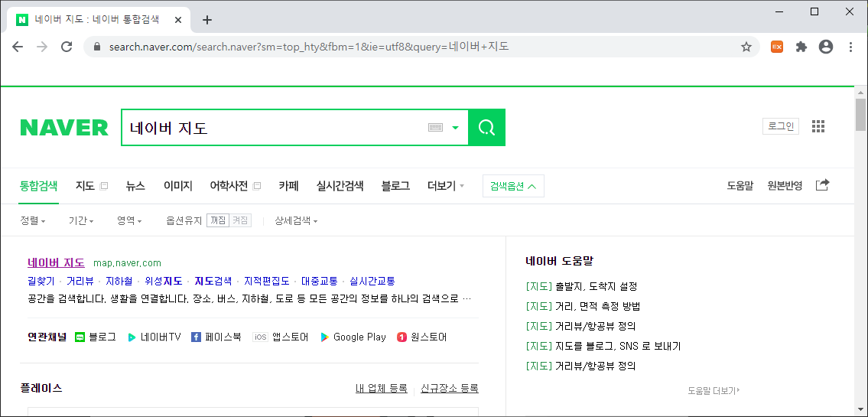Image resolution: width=868 pixels, height=417 pixels.
Task: Open the 거리뷰 sublink
Action: tap(80, 281)
